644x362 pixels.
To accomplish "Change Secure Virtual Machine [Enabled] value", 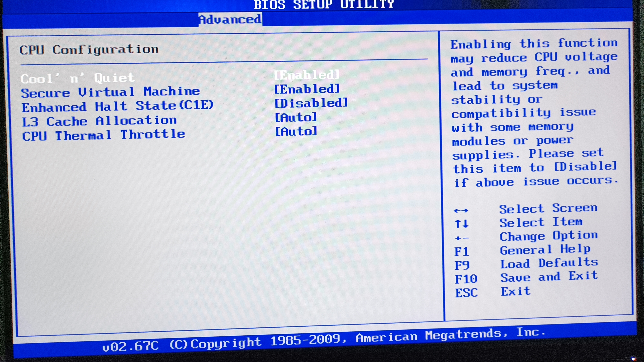I will (307, 89).
